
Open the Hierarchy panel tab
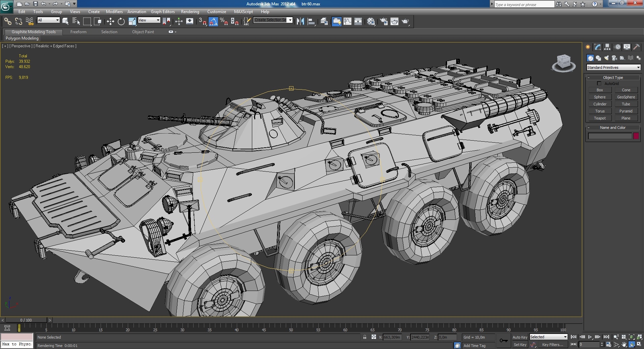(x=607, y=47)
